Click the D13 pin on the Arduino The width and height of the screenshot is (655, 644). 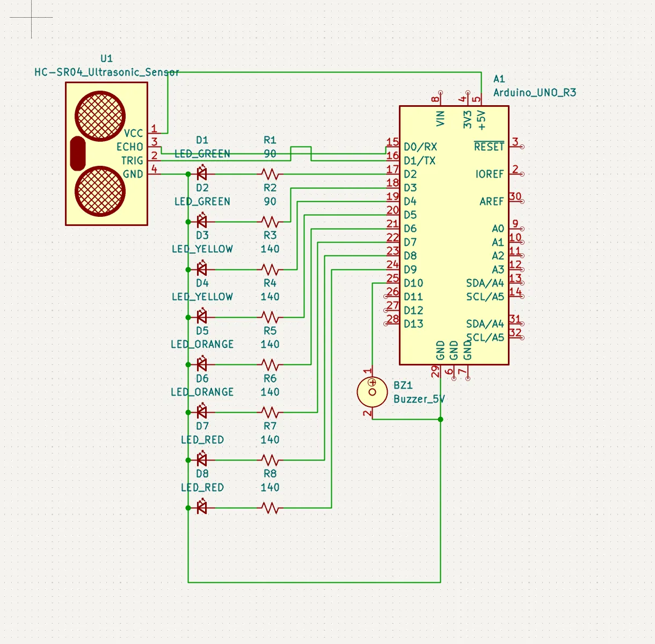tap(413, 324)
